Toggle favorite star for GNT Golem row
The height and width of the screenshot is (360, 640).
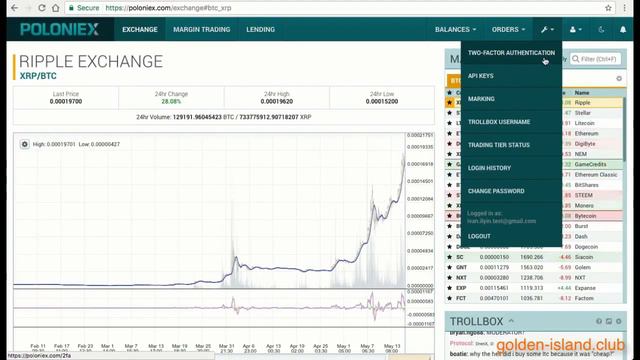[x=449, y=267]
